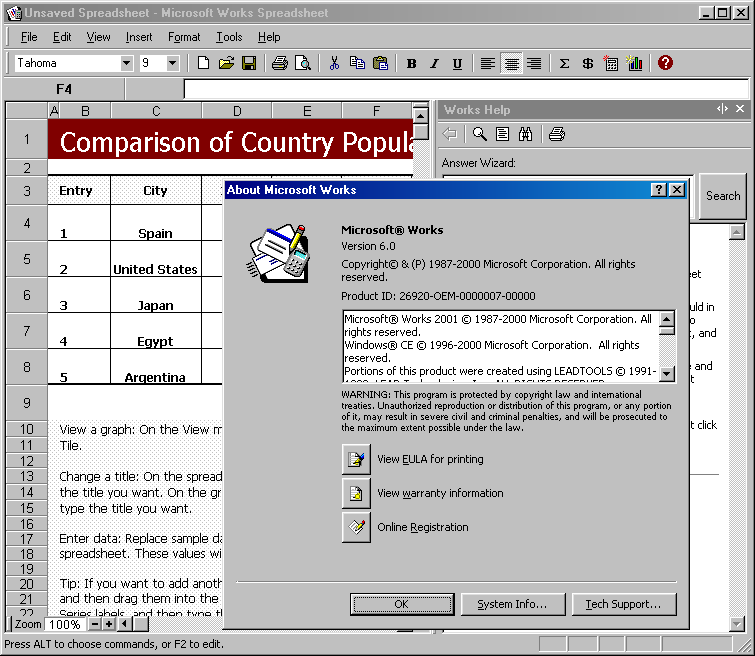755x656 pixels.
Task: Open a file with the folder icon
Action: tap(226, 63)
